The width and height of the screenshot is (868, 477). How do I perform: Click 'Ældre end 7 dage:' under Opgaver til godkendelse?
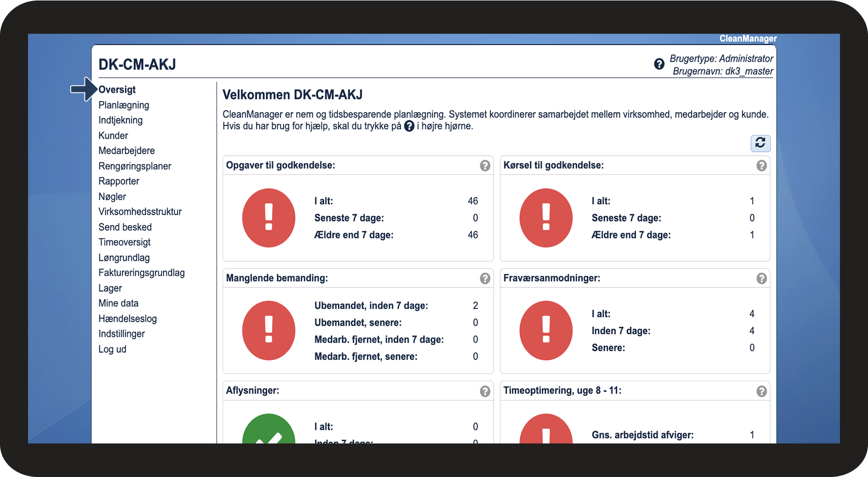[354, 235]
